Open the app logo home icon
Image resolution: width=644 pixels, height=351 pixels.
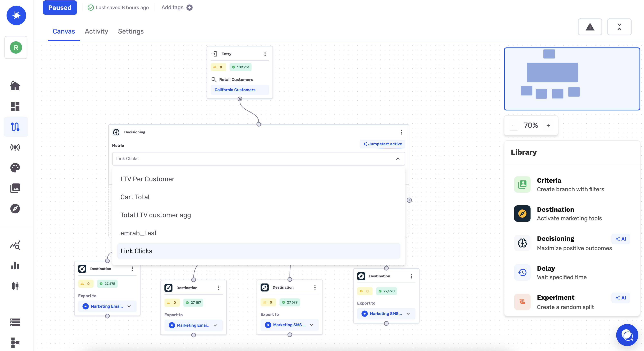tap(16, 15)
